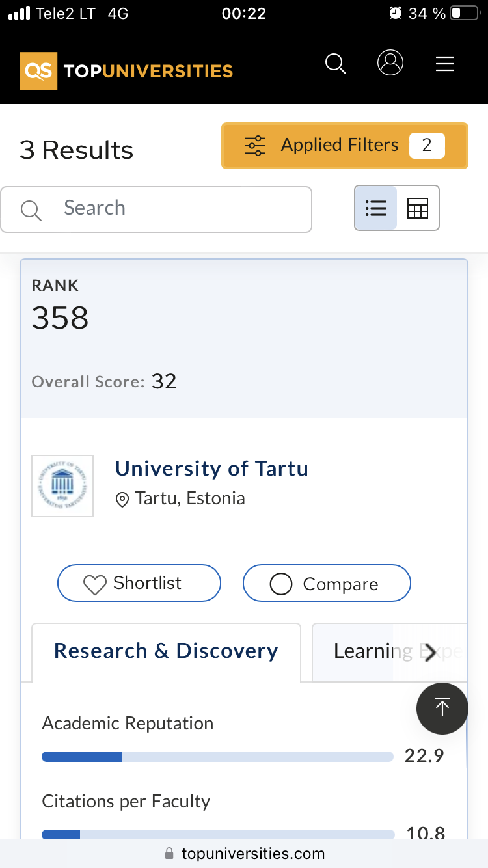Viewport: 488px width, 868px height.
Task: Select the Research & Discovery tab
Action: [166, 651]
